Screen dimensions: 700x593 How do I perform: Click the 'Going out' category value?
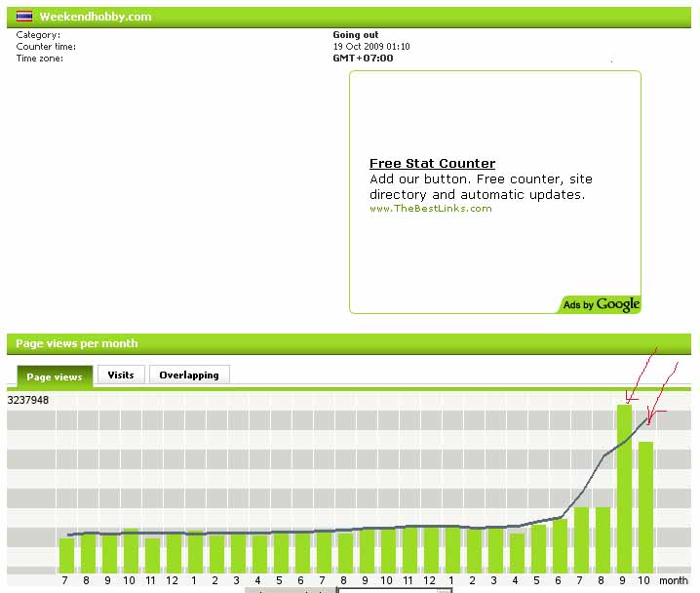click(x=355, y=35)
